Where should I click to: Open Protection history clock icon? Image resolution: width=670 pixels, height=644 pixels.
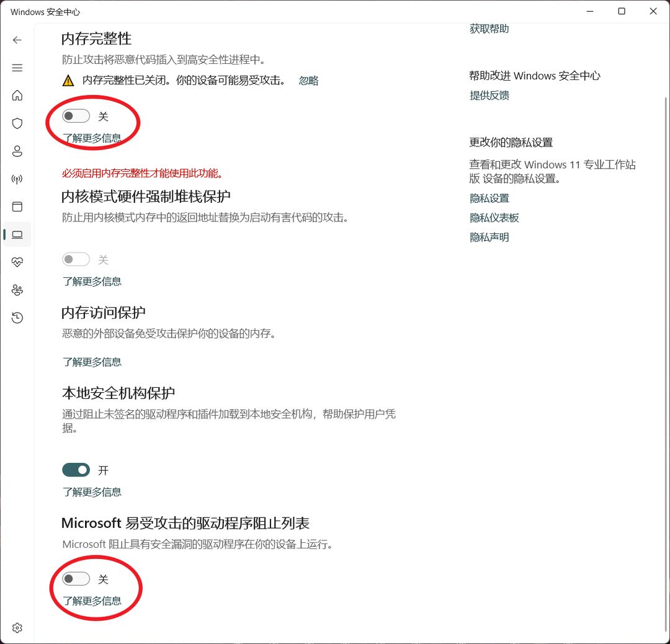[x=17, y=318]
